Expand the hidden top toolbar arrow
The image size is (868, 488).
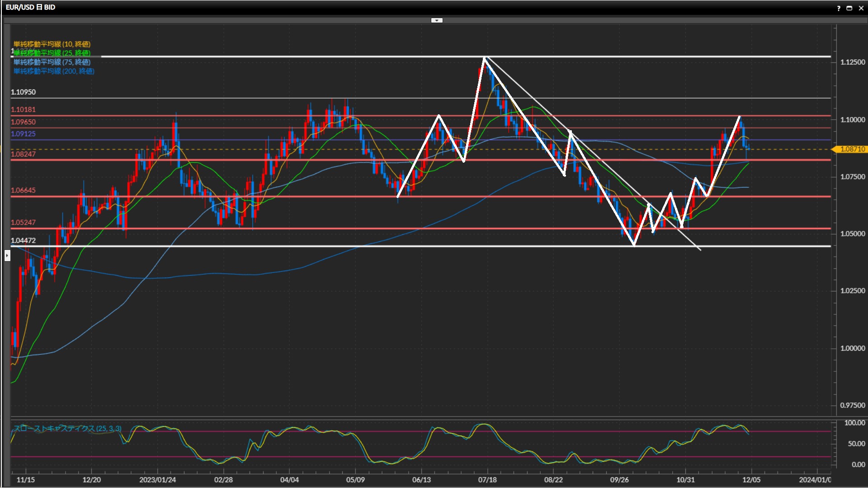[x=437, y=20]
